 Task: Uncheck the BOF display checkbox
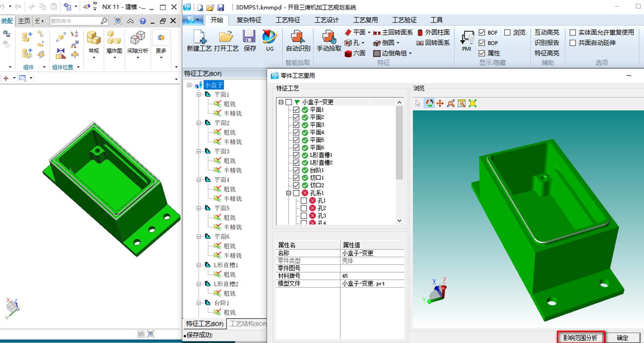(482, 33)
